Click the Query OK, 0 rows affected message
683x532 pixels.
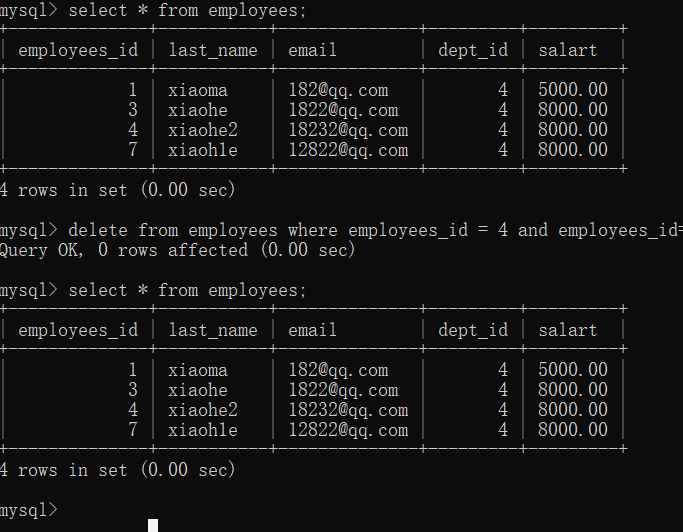[x=177, y=250]
